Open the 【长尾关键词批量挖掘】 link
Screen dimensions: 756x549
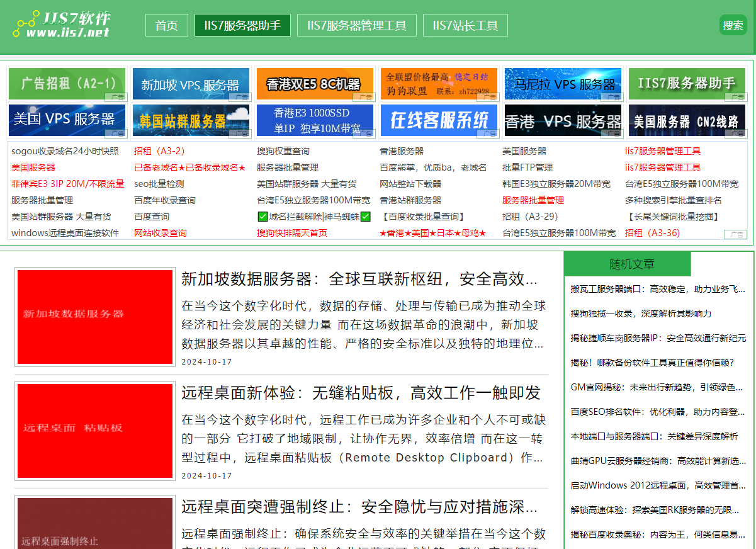point(674,217)
